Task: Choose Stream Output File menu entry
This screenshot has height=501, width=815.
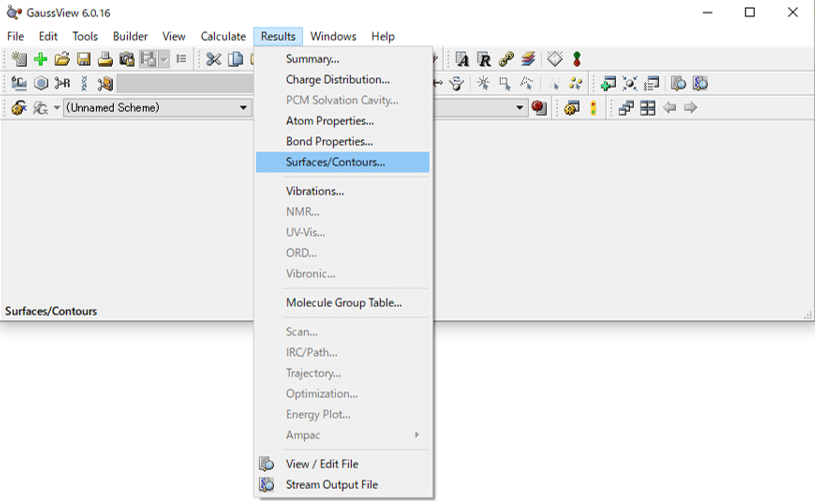Action: [343, 485]
